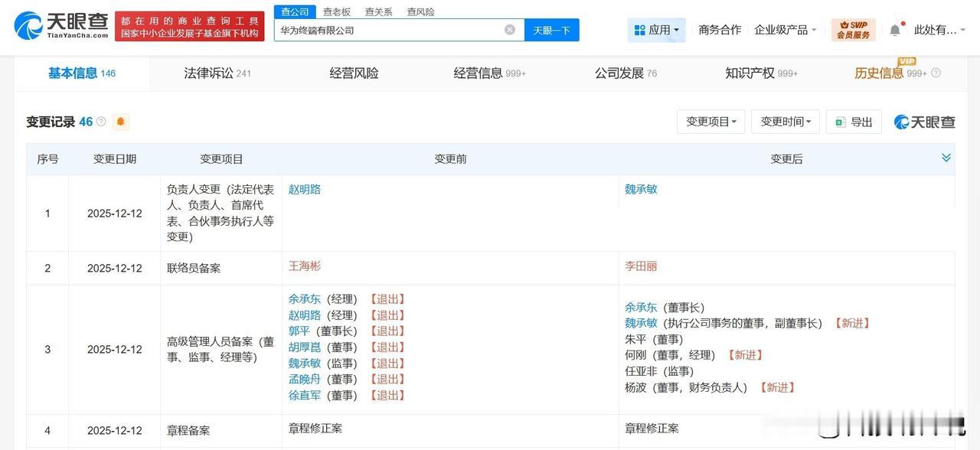Select the 历史信息 VIP tab
Image resolution: width=980 pixels, height=450 pixels.
click(879, 73)
